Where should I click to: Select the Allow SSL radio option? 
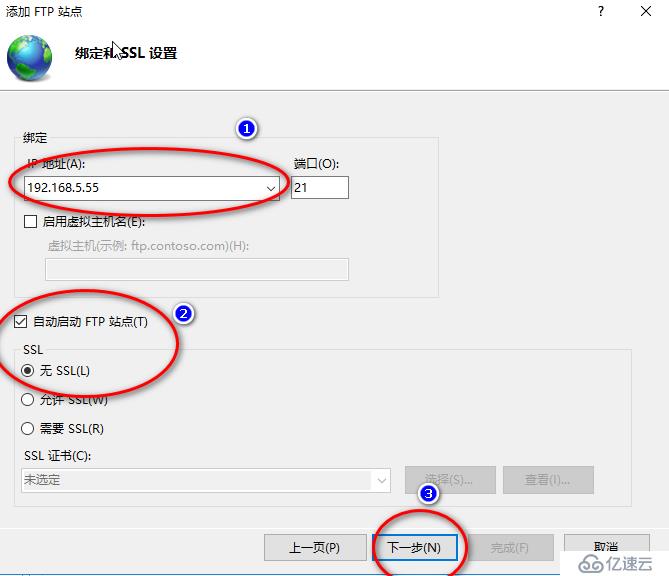pos(28,400)
